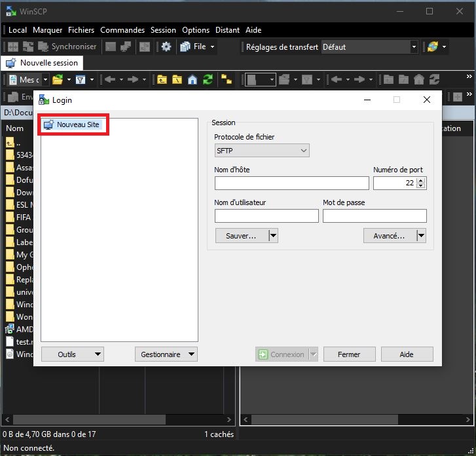
Task: Select Nouveau Site in the login tree
Action: tap(71, 124)
